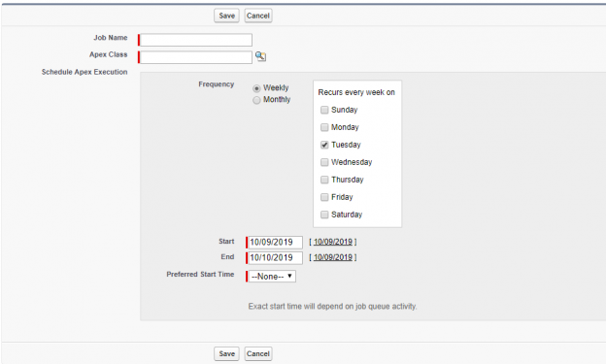Click the date link beside Start

[333, 242]
